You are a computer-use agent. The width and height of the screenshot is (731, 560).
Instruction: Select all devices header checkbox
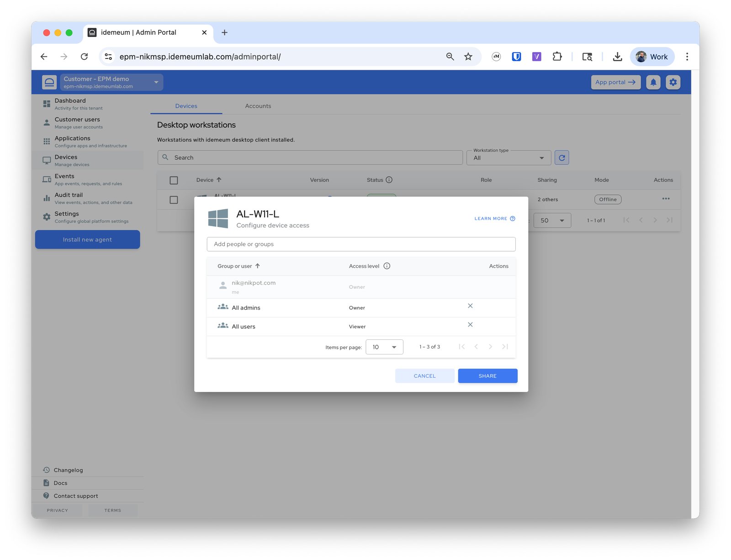point(174,180)
